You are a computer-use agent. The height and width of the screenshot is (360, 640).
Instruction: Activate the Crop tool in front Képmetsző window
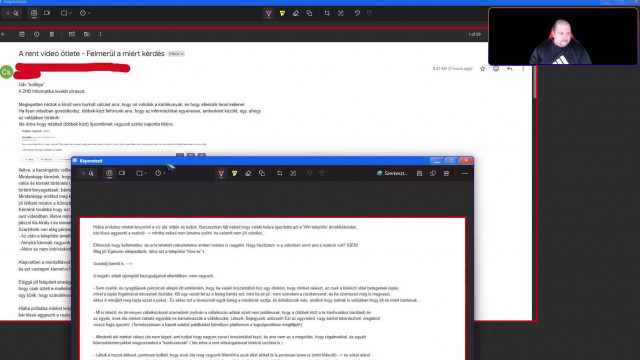point(280,173)
